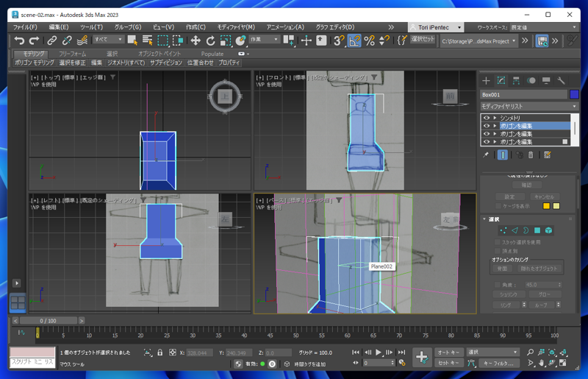Open Select by Name list icon
The width and height of the screenshot is (588, 379).
148,40
